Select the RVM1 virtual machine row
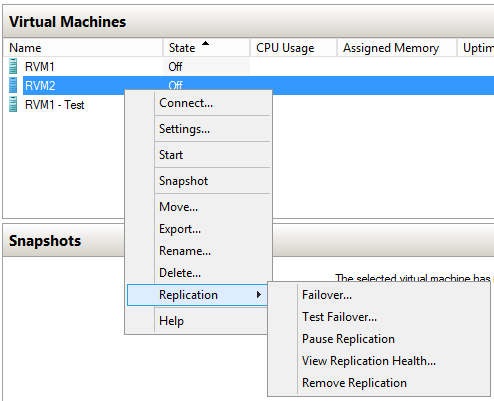The width and height of the screenshot is (494, 401). pyautogui.click(x=248, y=67)
